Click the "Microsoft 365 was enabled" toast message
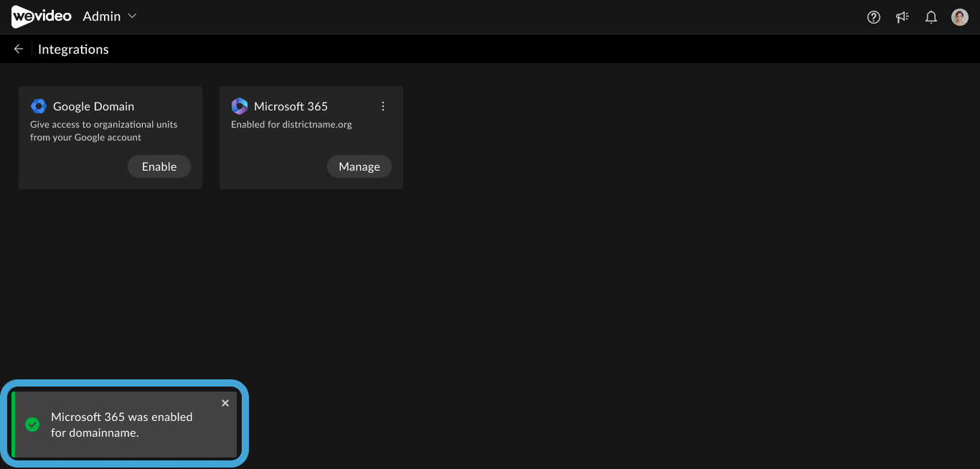 pos(122,425)
